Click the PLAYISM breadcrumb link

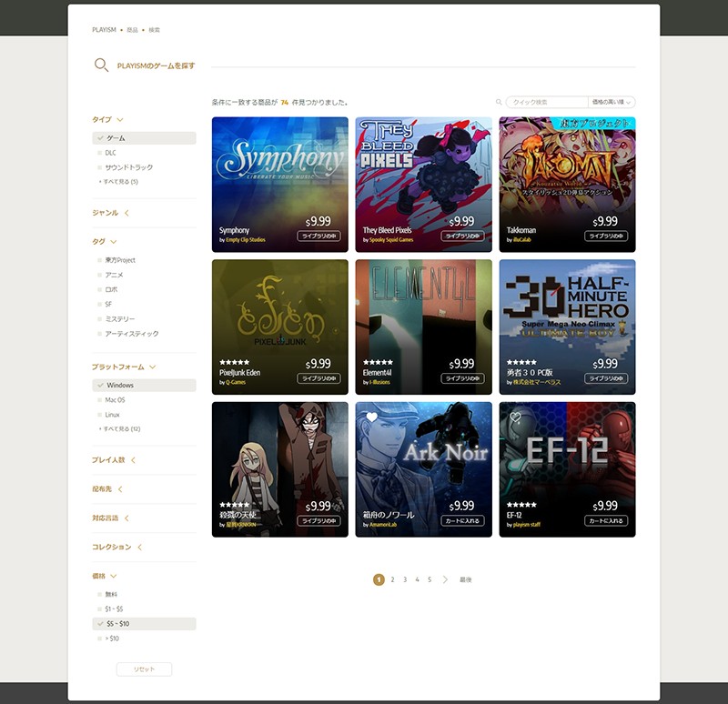[104, 30]
